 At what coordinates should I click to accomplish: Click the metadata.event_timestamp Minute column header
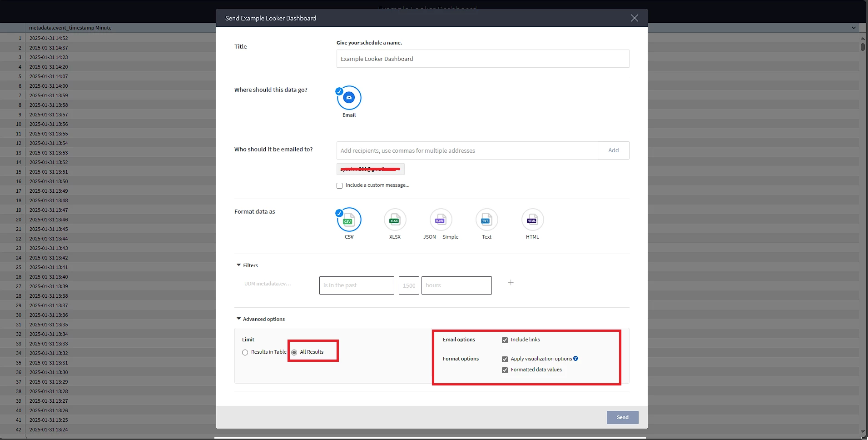pos(70,28)
